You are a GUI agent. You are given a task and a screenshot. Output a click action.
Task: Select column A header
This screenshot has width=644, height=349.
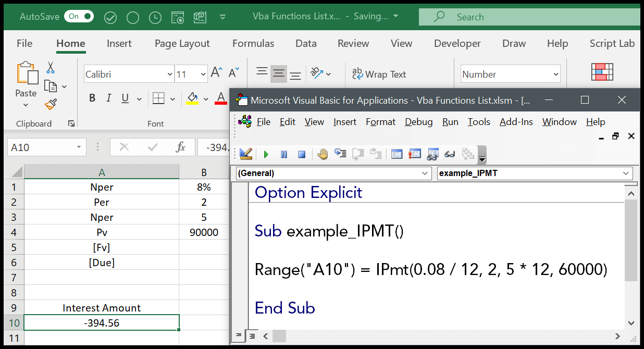pyautogui.click(x=102, y=172)
